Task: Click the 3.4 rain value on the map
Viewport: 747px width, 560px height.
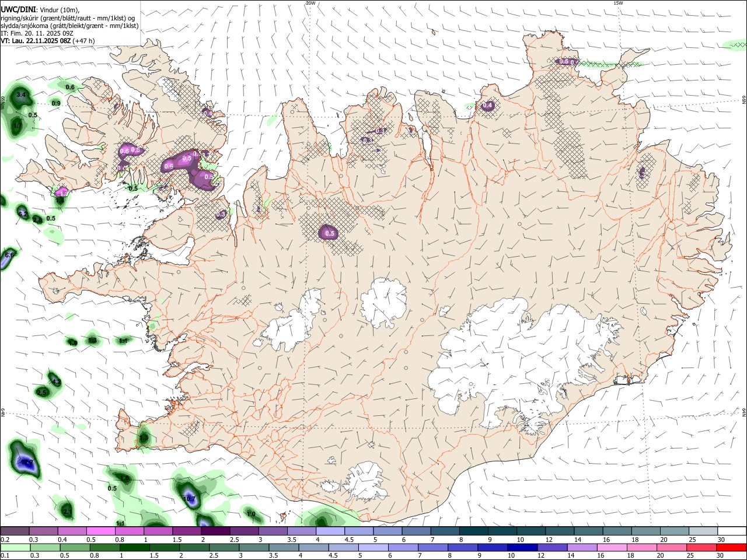Action: pos(21,94)
